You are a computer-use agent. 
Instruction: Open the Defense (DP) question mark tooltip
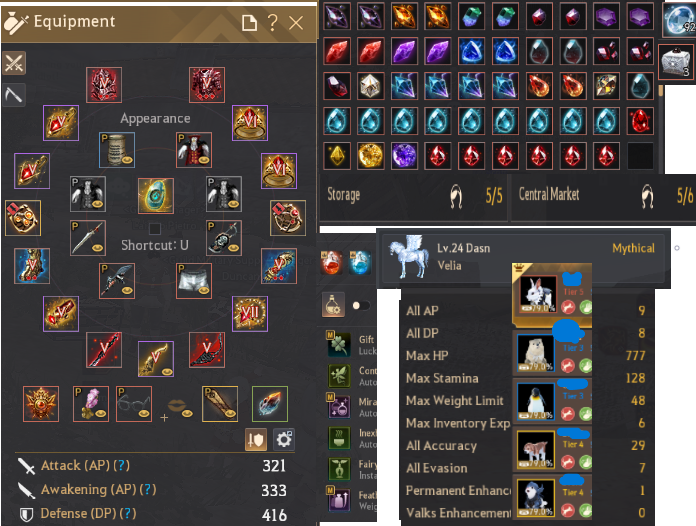tap(128, 513)
